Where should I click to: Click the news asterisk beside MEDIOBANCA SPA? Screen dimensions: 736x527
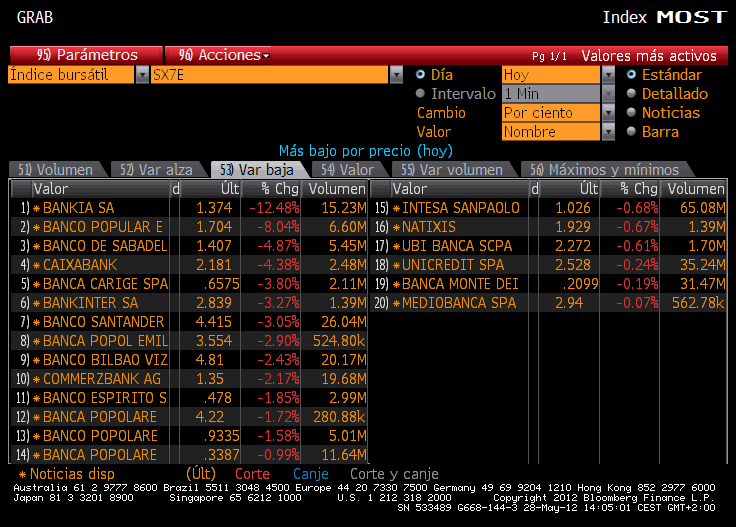point(396,303)
